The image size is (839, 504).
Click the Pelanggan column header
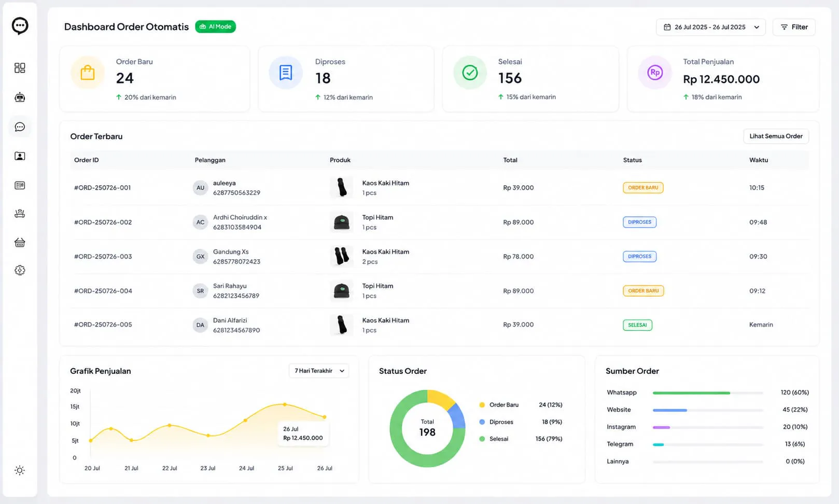[x=210, y=160]
